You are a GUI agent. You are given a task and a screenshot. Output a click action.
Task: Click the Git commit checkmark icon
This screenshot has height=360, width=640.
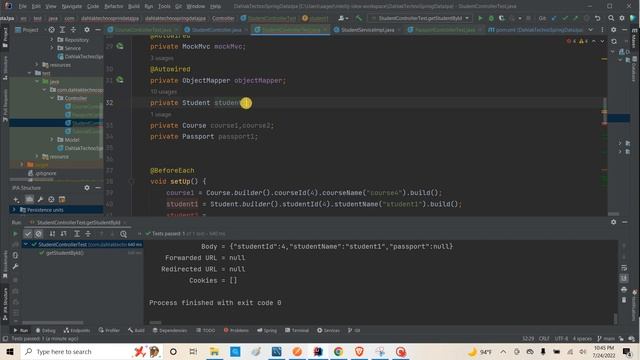pyautogui.click(x=565, y=18)
